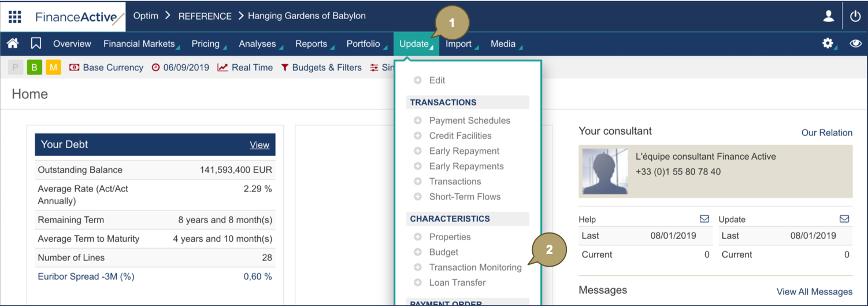Click the View link in Your Debt

coord(259,145)
